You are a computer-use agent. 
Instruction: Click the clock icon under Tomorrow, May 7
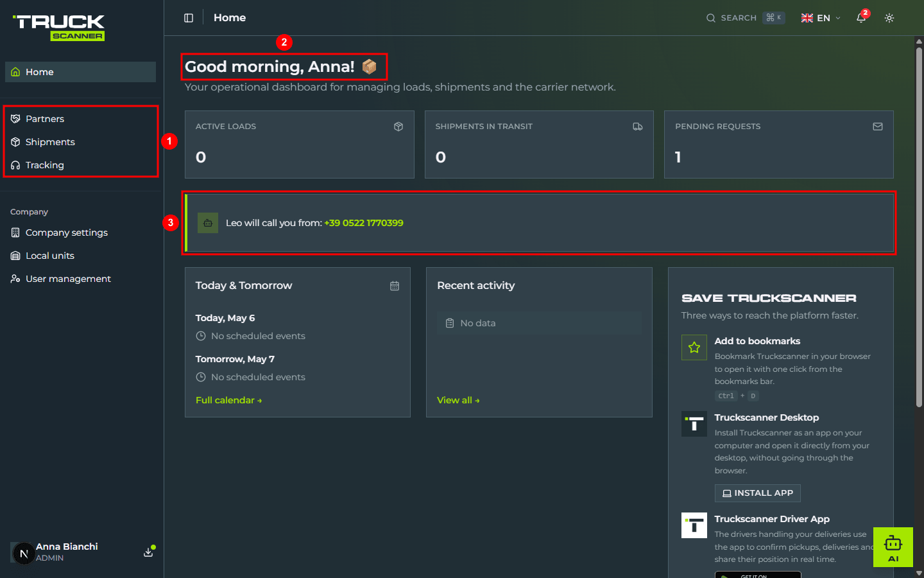[x=201, y=377]
